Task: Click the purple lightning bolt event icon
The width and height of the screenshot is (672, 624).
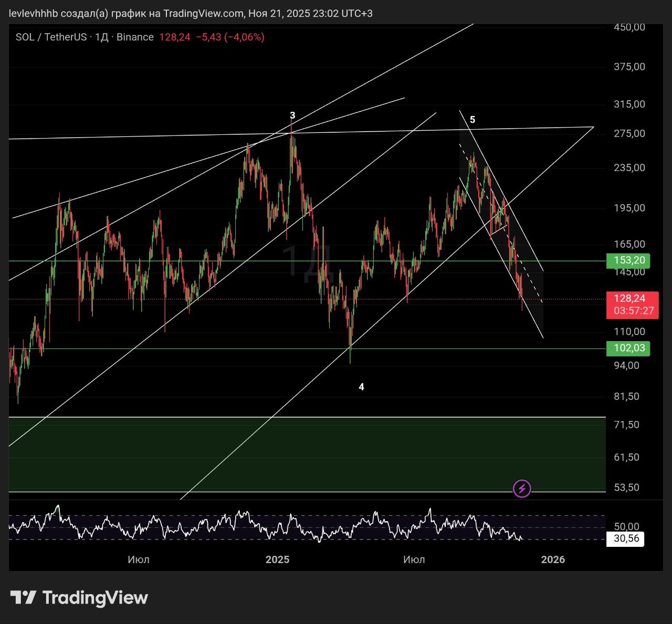Action: (522, 489)
